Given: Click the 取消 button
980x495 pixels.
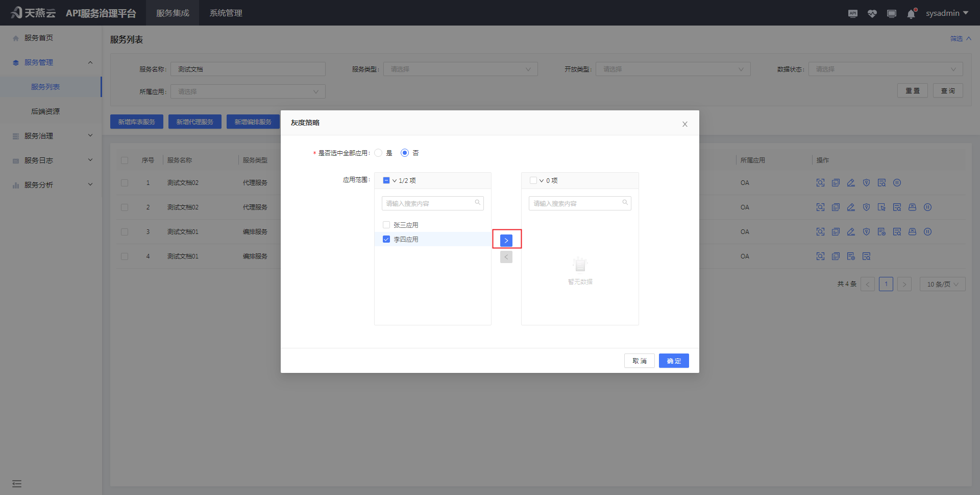Looking at the screenshot, I should pyautogui.click(x=639, y=361).
